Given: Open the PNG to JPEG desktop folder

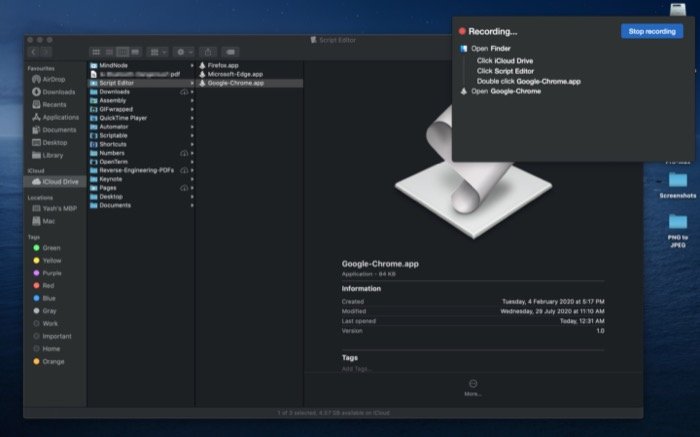Looking at the screenshot, I should (x=678, y=230).
